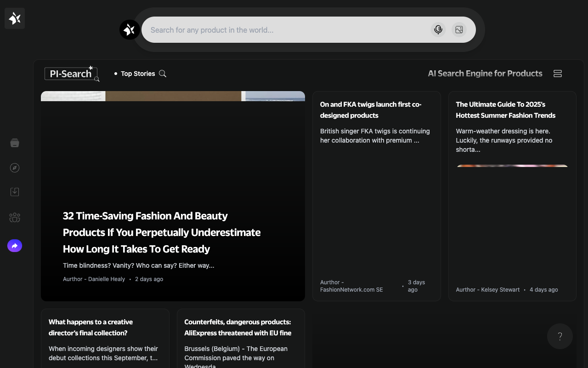
Task: Select the Top Stories tab
Action: pos(137,74)
